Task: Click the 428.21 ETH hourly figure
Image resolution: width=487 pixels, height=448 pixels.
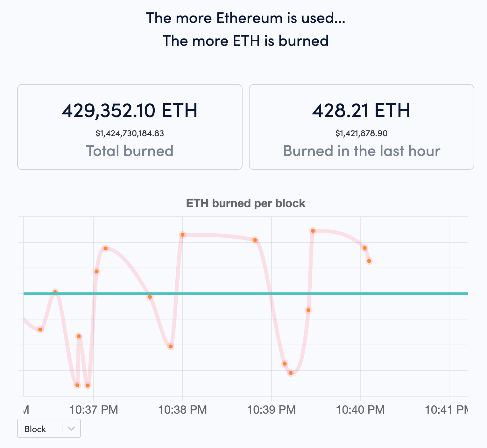Action: [x=361, y=111]
